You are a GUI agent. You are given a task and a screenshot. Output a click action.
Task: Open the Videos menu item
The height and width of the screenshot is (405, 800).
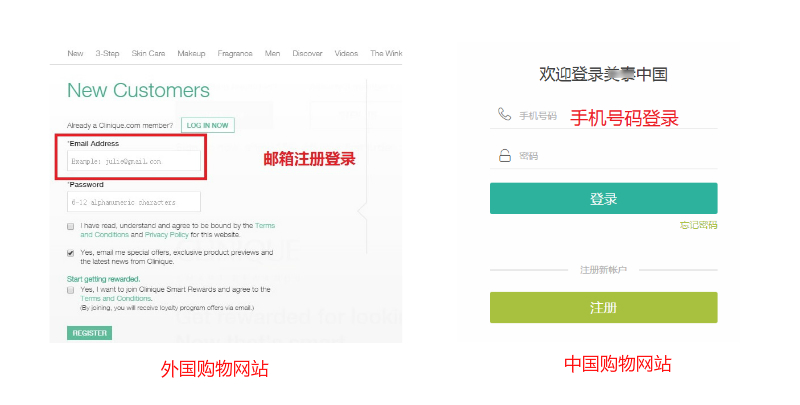point(346,53)
